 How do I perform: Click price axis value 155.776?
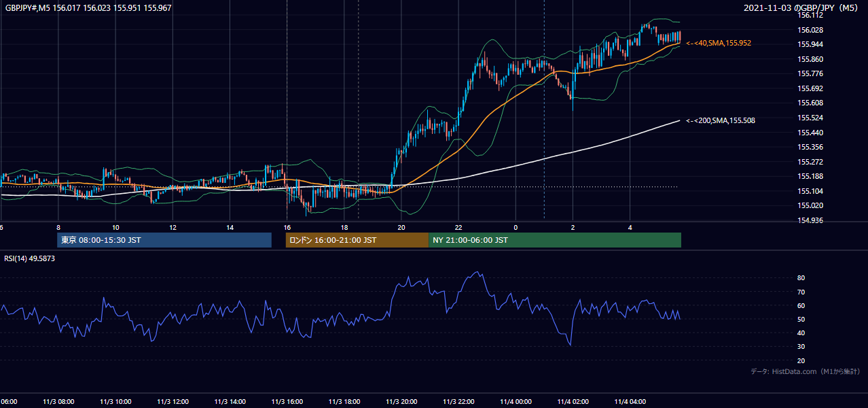click(810, 73)
